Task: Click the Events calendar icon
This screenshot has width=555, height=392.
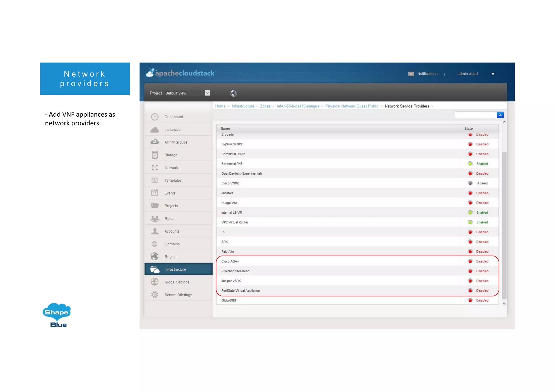Action: click(155, 193)
